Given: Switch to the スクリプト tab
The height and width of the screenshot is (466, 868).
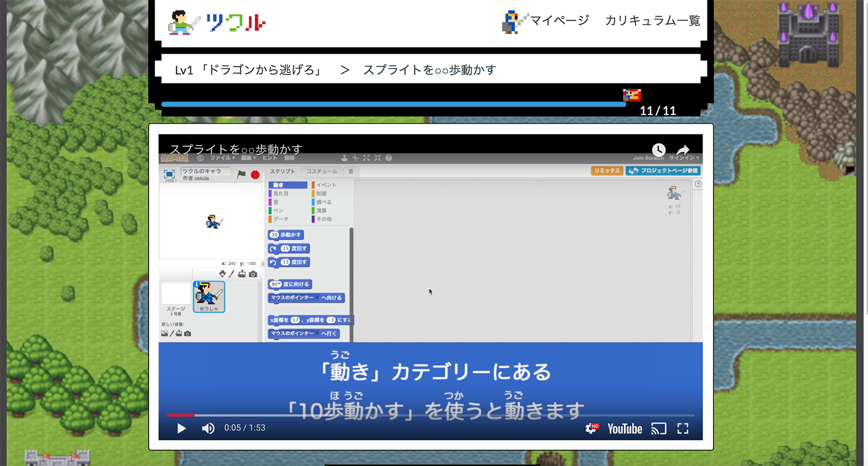Looking at the screenshot, I should coord(283,171).
